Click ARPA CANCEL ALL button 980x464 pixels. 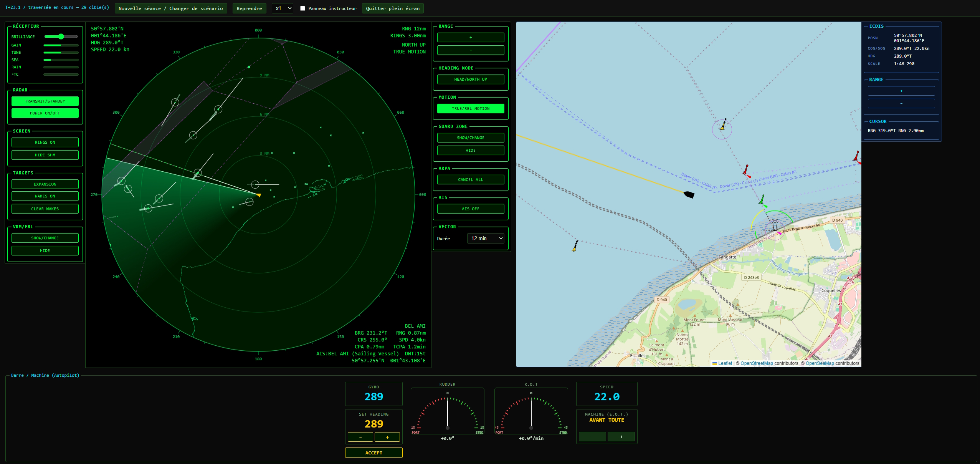click(471, 180)
